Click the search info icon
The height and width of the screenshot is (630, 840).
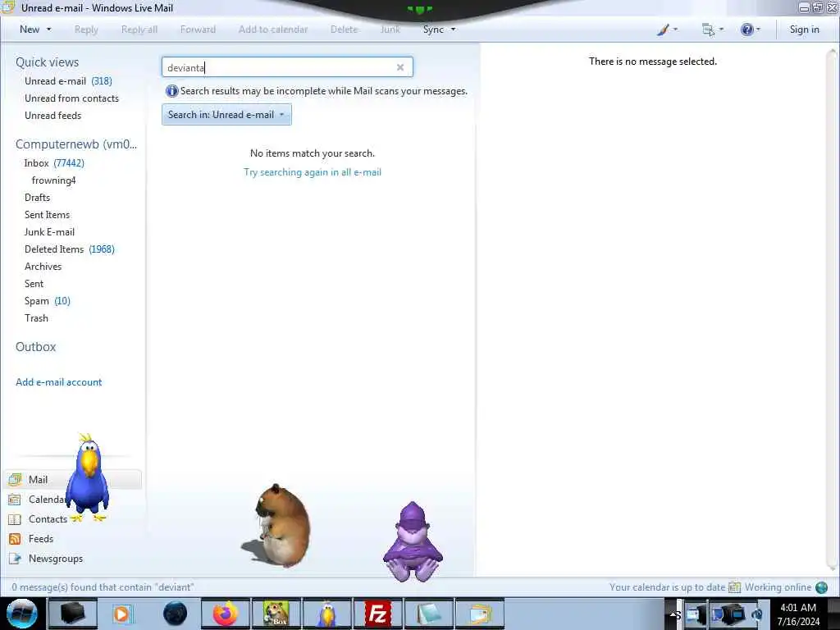171,91
